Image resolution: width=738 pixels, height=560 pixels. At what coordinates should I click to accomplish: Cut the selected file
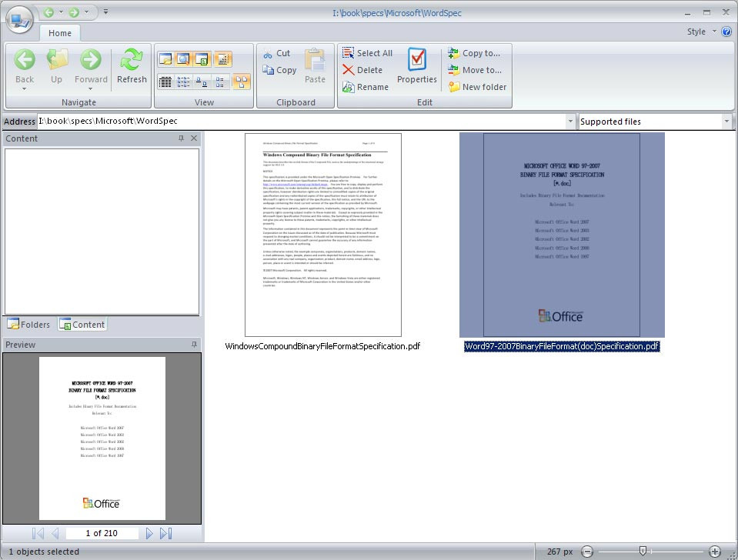tap(277, 53)
